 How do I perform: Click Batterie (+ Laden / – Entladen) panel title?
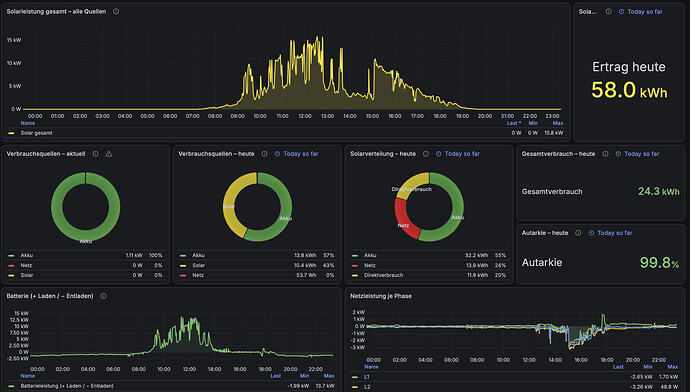(x=50, y=296)
